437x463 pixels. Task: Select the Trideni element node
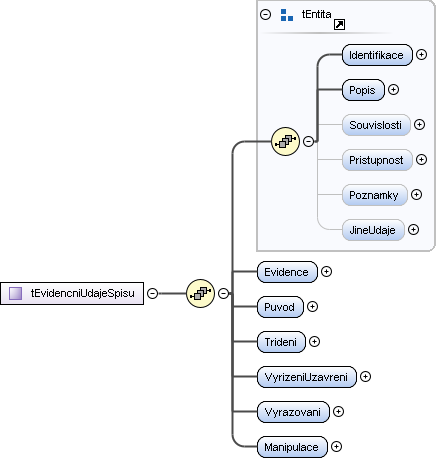coord(281,342)
